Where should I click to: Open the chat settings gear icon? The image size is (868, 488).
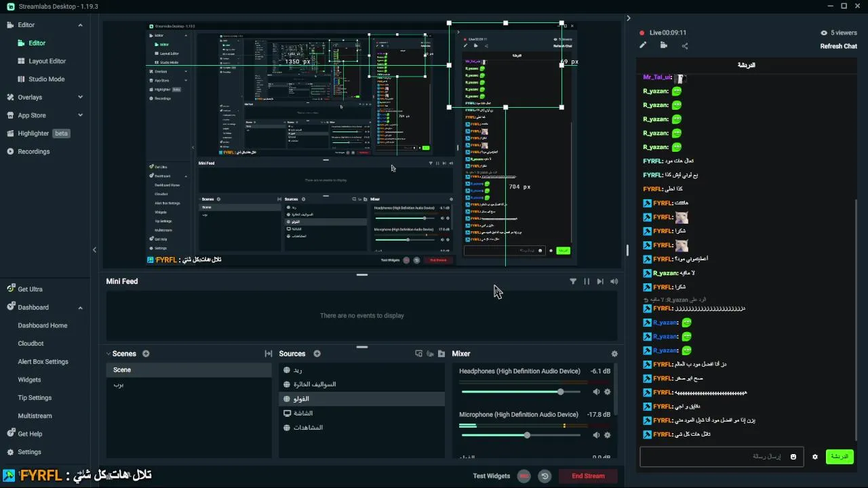click(x=815, y=457)
